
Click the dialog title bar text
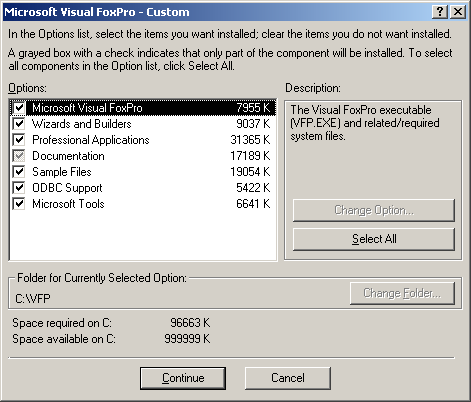(97, 12)
